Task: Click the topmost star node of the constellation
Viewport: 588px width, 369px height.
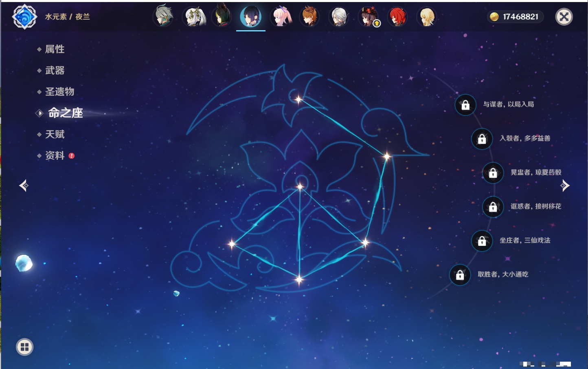Action: click(298, 99)
